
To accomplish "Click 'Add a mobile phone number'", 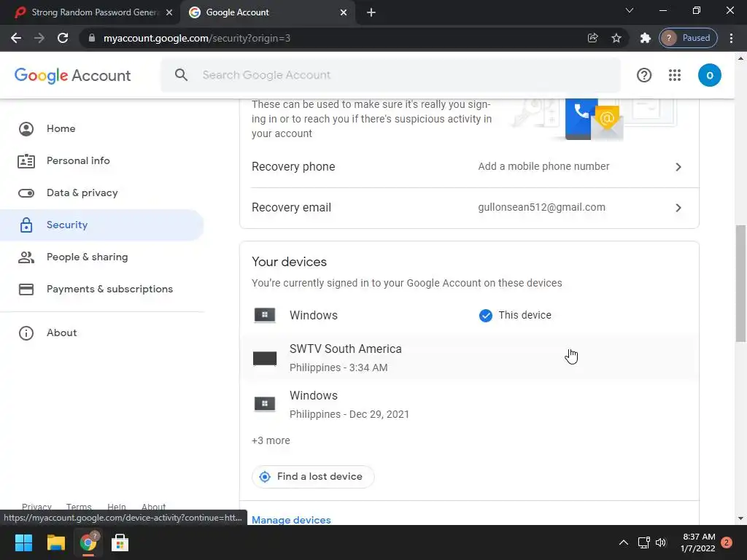I will [543, 167].
